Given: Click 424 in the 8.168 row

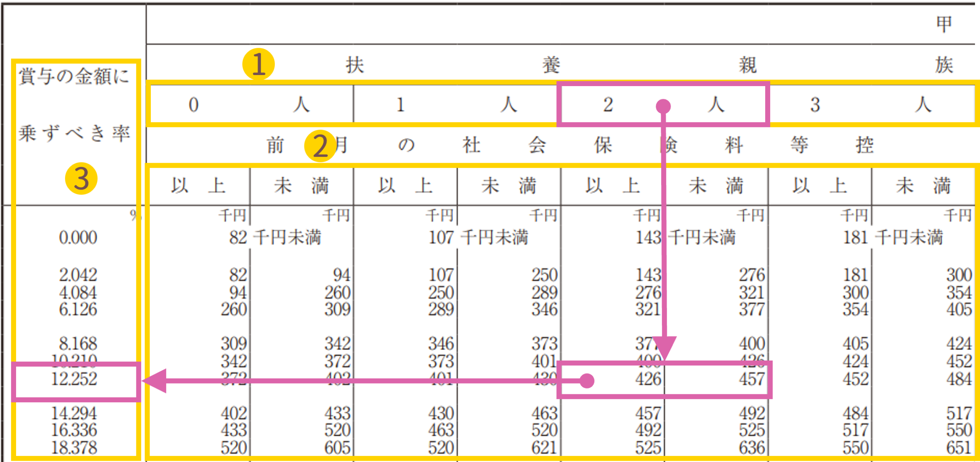Looking at the screenshot, I should [959, 343].
